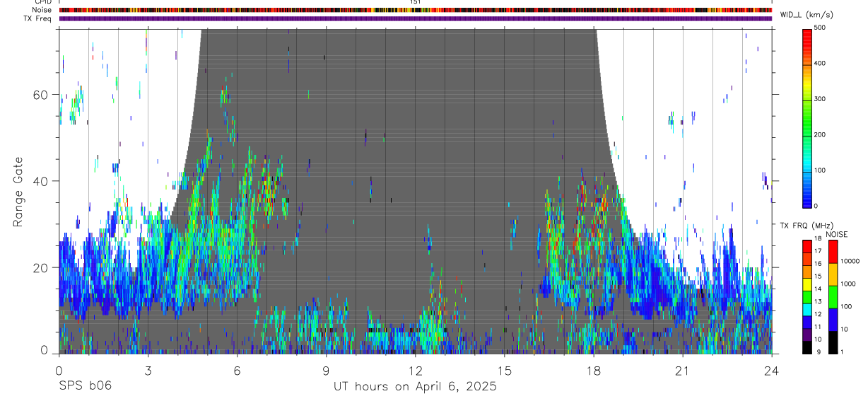Click the 'Noise' row label at top
This screenshot has width=868, height=401.
point(43,10)
